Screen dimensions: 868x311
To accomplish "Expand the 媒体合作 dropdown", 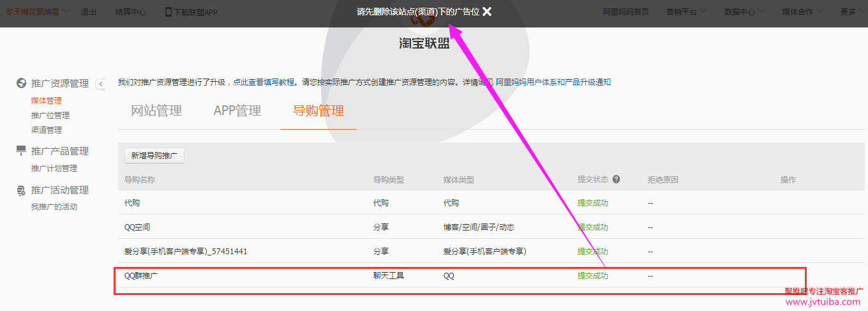I will click(x=802, y=11).
